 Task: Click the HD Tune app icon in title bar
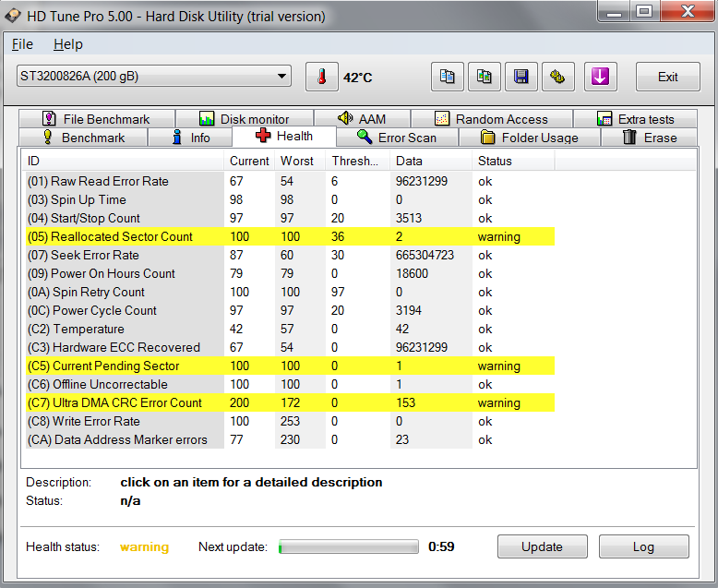(x=13, y=16)
